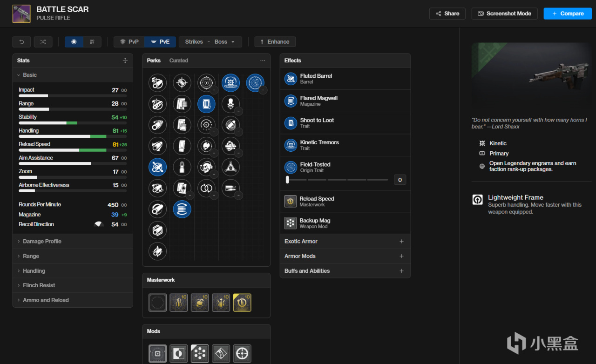This screenshot has width=596, height=364.
Task: Choose the crosshair targeting mod icon
Action: tap(242, 354)
